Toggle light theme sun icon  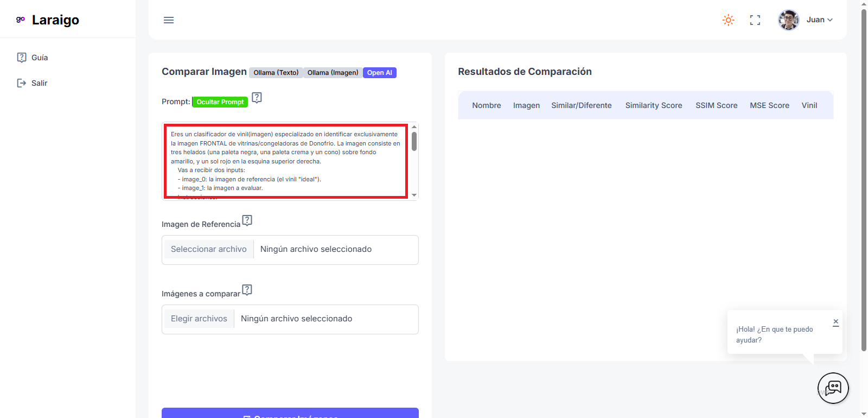(728, 20)
